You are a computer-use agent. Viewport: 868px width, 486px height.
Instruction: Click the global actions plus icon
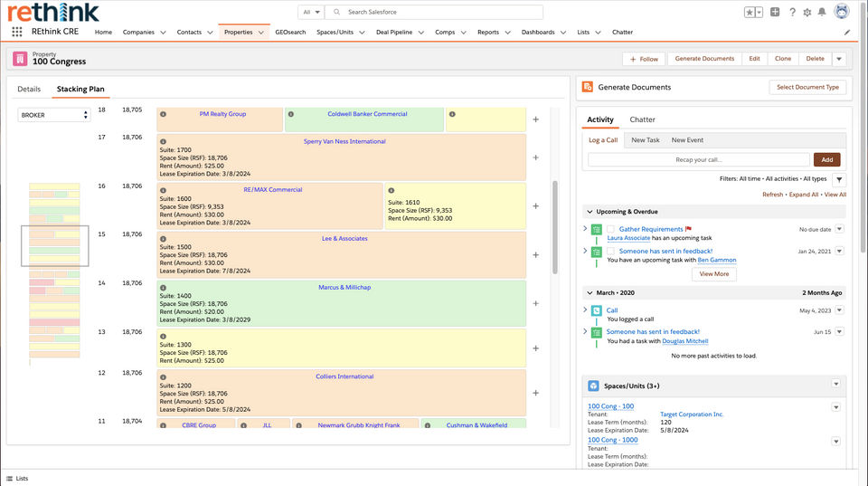coord(775,12)
